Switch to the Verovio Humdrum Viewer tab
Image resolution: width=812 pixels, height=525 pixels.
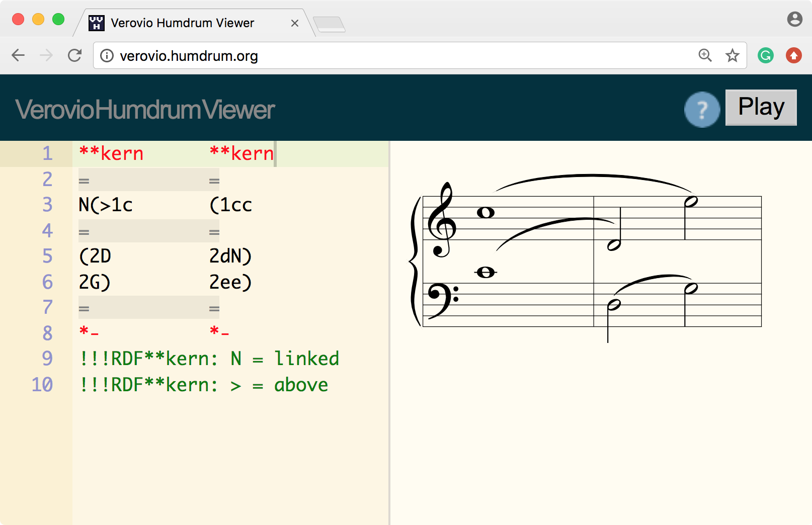(181, 23)
